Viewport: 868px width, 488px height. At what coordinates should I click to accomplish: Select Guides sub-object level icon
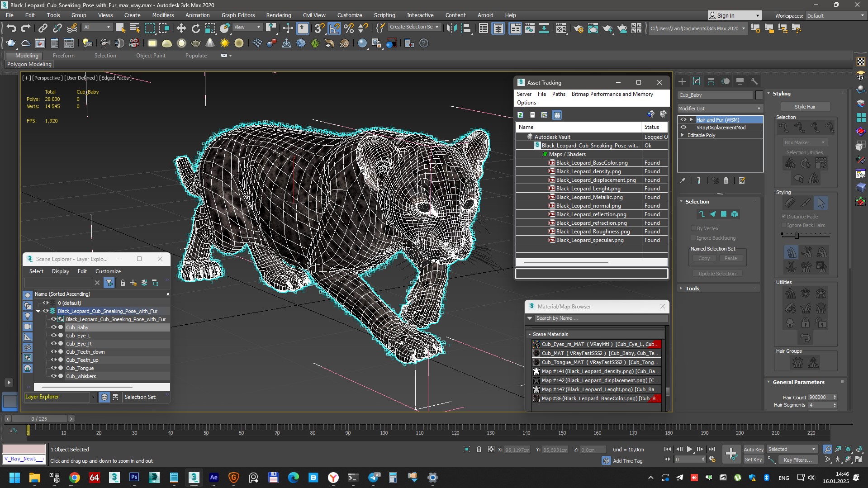[702, 214]
